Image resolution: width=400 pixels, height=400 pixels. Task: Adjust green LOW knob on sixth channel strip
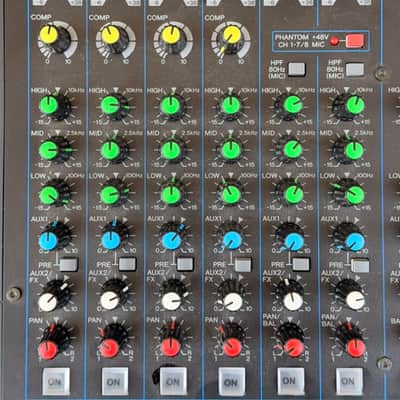(355, 195)
